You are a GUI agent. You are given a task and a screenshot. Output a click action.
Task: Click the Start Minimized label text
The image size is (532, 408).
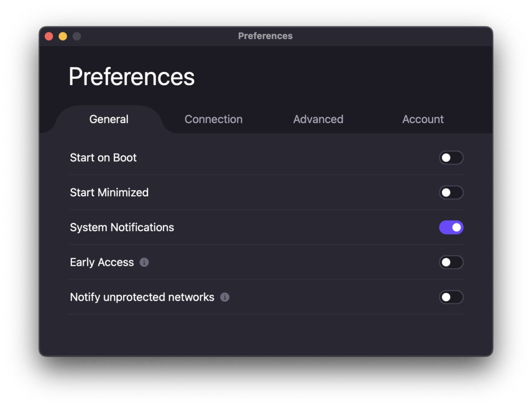109,193
